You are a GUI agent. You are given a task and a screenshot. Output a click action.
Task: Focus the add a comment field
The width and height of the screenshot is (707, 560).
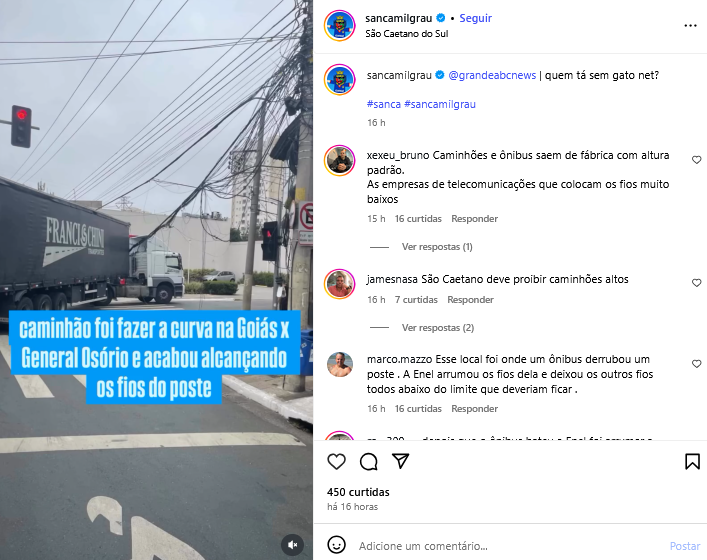click(x=510, y=546)
